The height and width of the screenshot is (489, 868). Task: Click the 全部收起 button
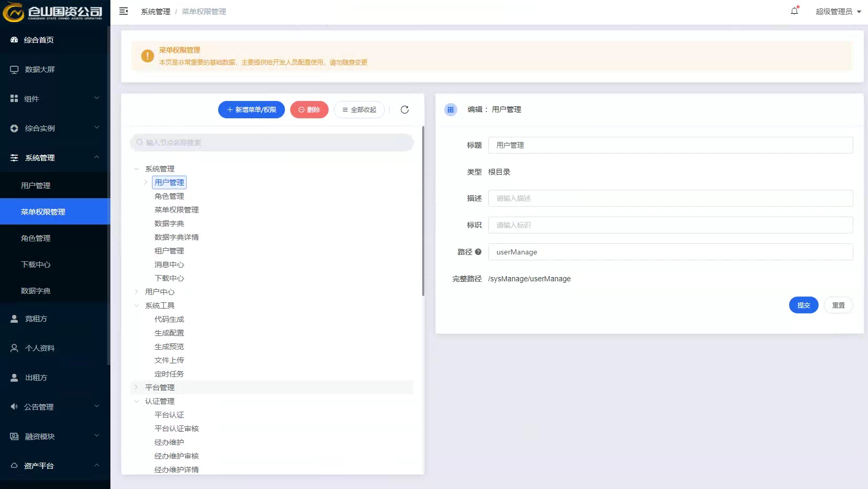click(359, 109)
